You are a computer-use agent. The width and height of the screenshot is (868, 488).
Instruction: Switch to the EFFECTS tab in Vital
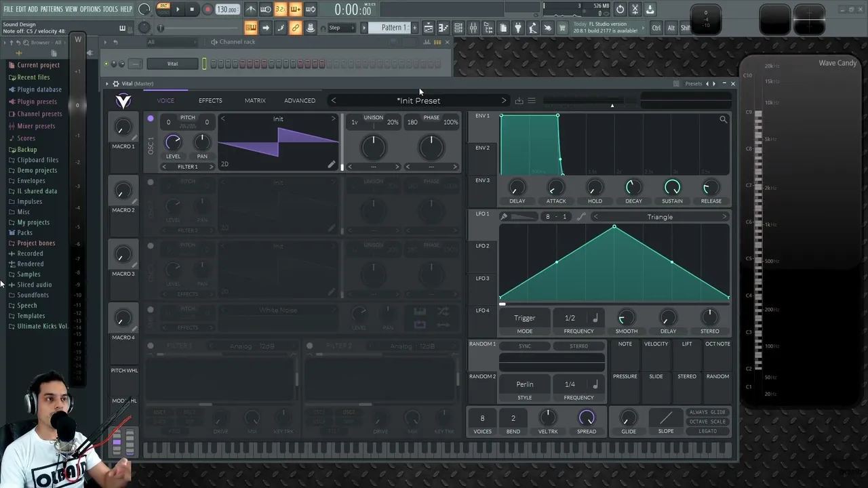click(210, 100)
